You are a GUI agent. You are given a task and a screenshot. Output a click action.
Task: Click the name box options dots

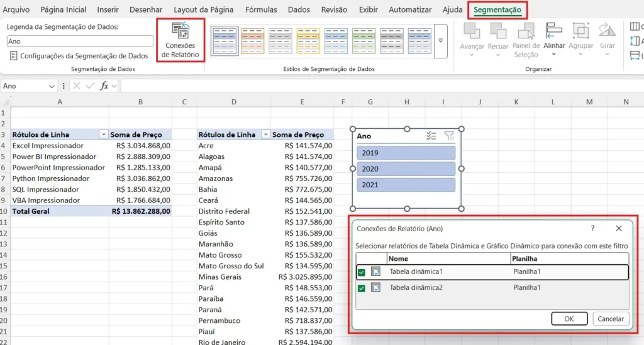(64, 85)
